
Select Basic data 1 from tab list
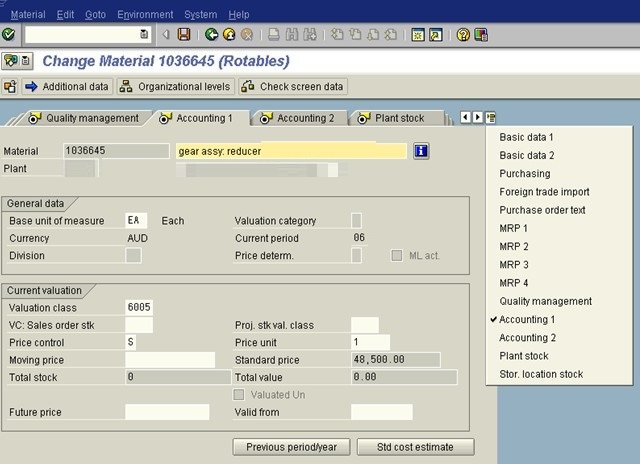coord(526,137)
